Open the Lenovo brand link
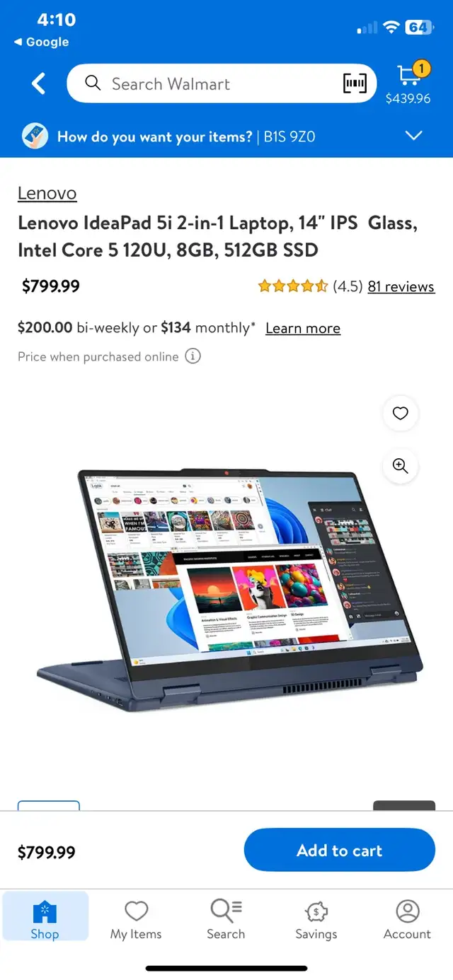Screen dimensions: 453x980 click(x=47, y=193)
